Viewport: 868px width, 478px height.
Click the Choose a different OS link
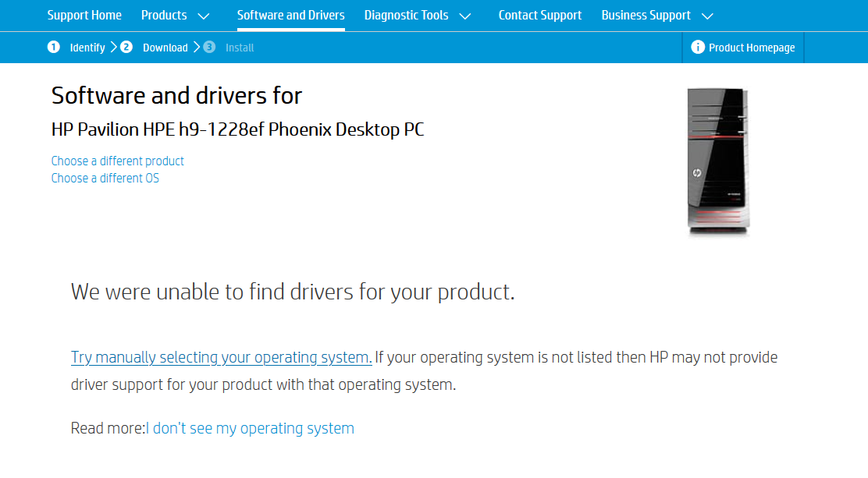point(105,178)
